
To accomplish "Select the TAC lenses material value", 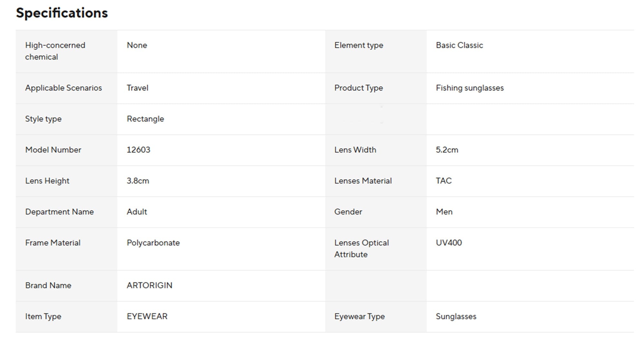I will click(444, 181).
